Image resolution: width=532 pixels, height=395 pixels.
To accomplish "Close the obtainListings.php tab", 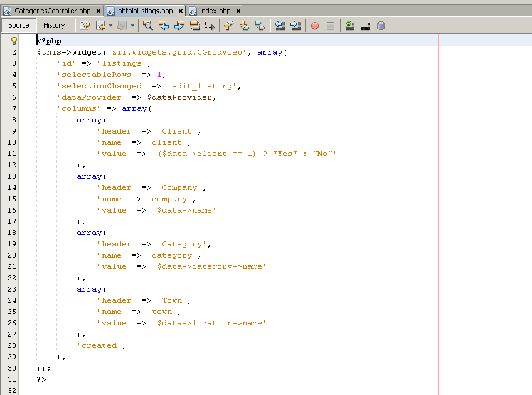I will 181,11.
